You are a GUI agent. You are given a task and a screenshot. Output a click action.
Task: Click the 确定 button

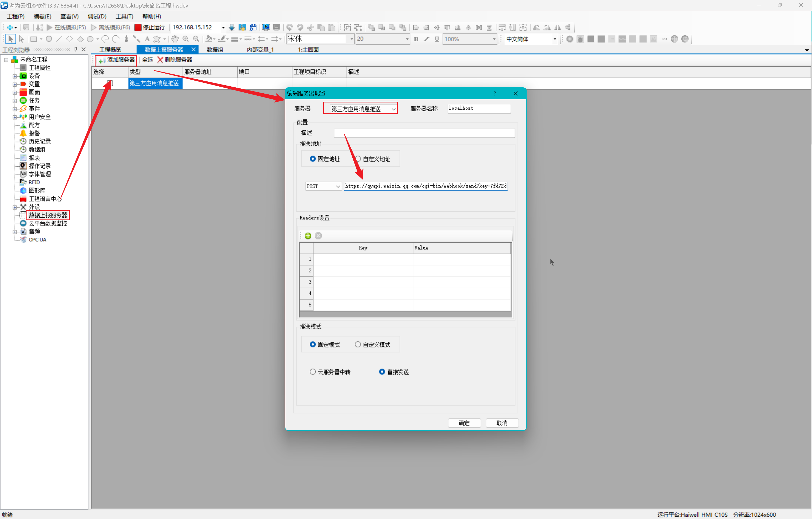pyautogui.click(x=464, y=423)
